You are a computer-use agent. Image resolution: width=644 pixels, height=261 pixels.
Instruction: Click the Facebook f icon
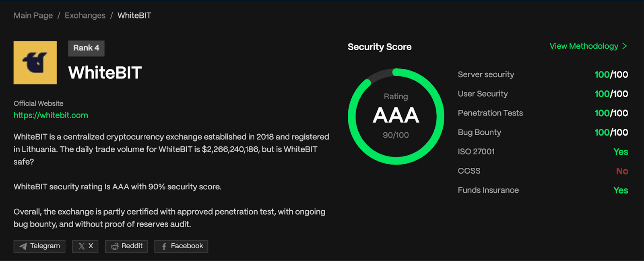click(x=164, y=246)
